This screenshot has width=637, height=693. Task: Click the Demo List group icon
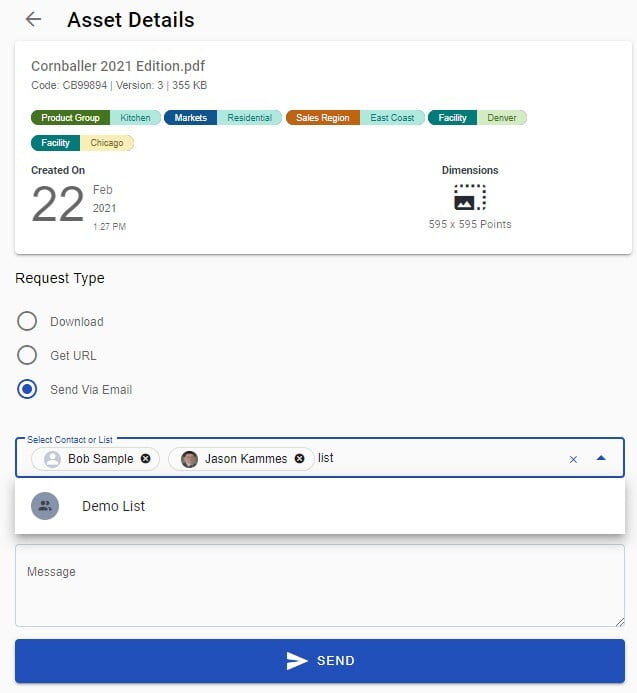coord(45,506)
